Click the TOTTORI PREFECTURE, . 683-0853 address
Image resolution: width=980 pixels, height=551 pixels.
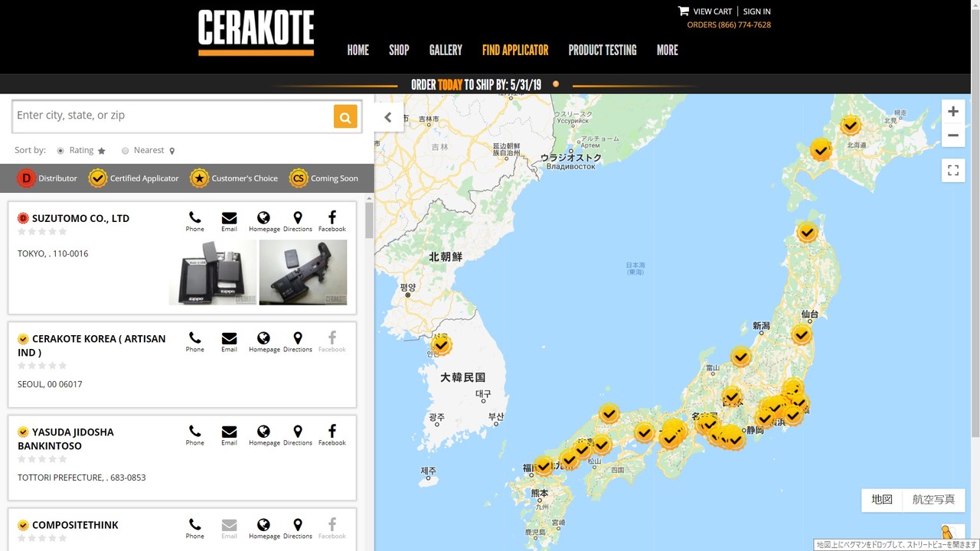coord(82,478)
